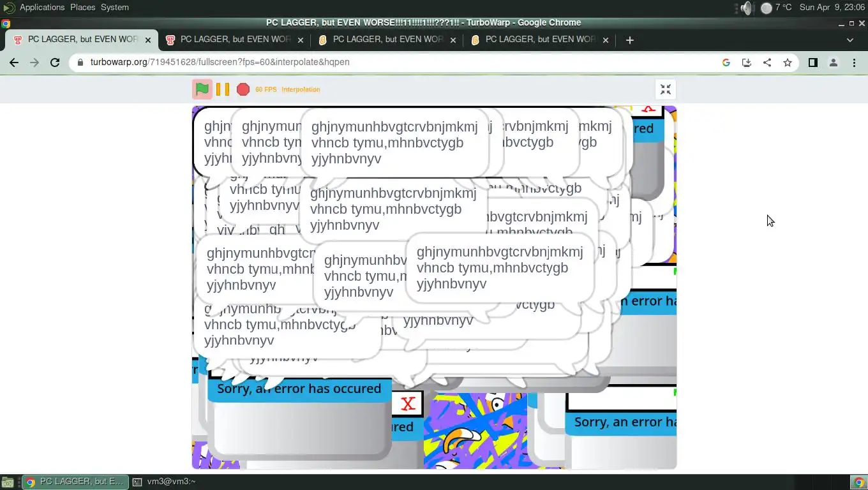Click the 7 °C weather indicator
This screenshot has height=490, width=868.
click(x=776, y=8)
